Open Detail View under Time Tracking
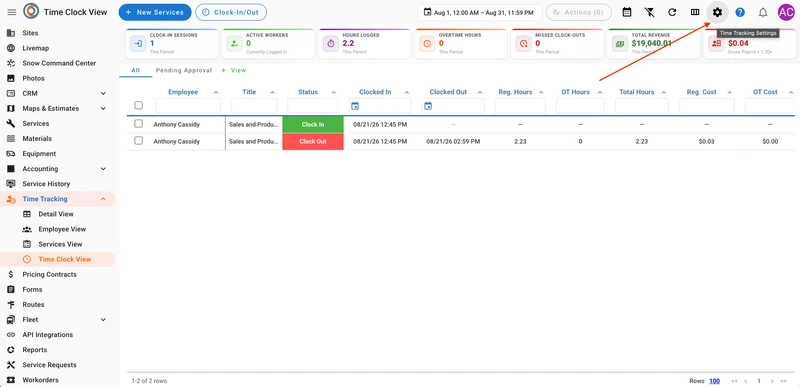800x387 pixels. click(x=56, y=214)
